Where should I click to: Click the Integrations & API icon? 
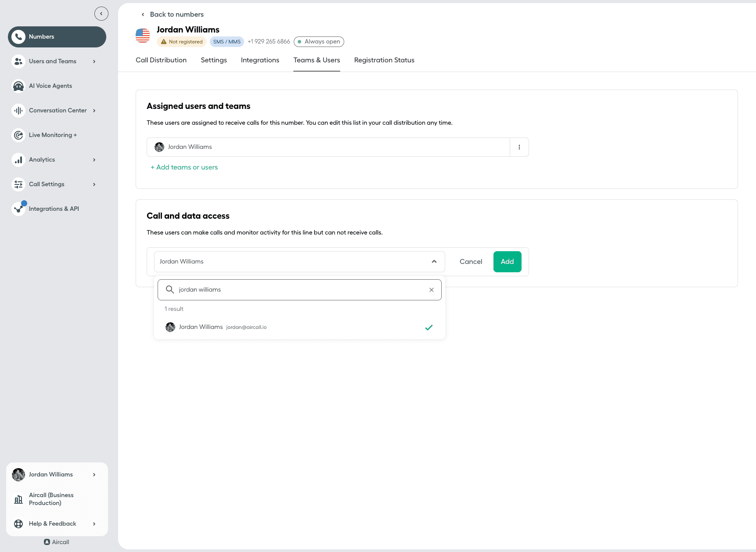click(x=18, y=209)
